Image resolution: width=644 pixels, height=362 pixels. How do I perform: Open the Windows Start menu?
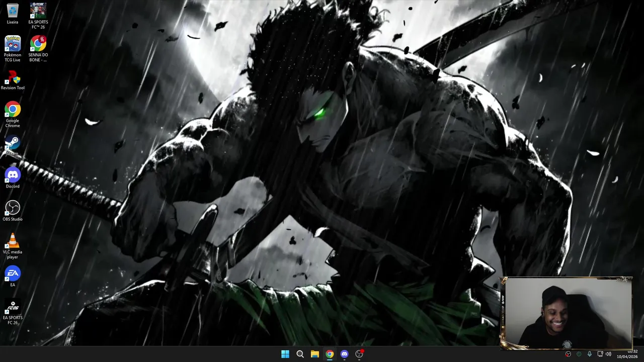click(285, 354)
